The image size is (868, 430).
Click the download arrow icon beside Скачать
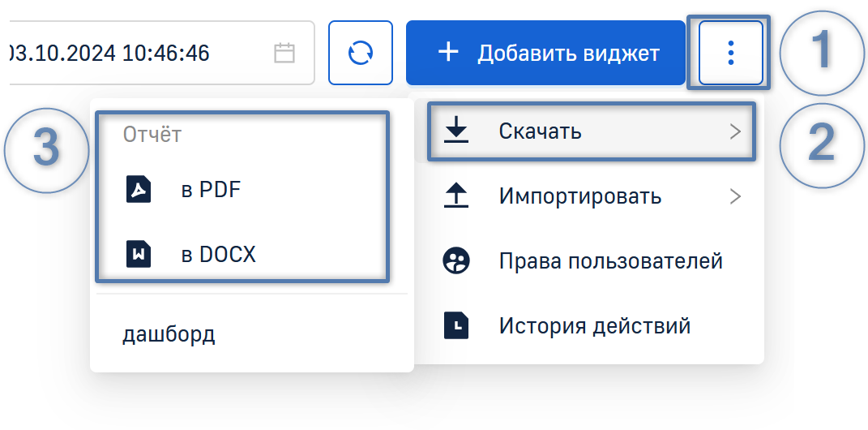pyautogui.click(x=456, y=131)
